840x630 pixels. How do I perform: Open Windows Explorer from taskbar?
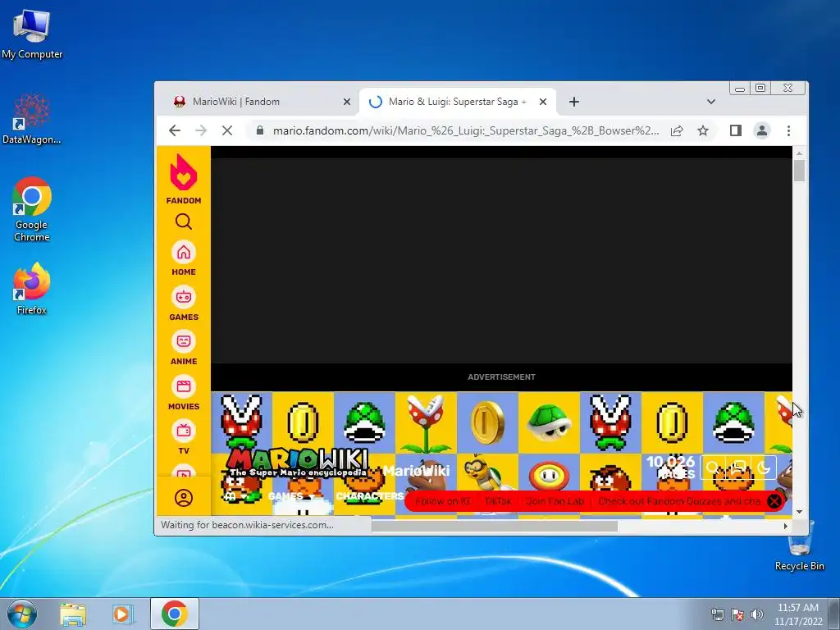click(x=73, y=614)
